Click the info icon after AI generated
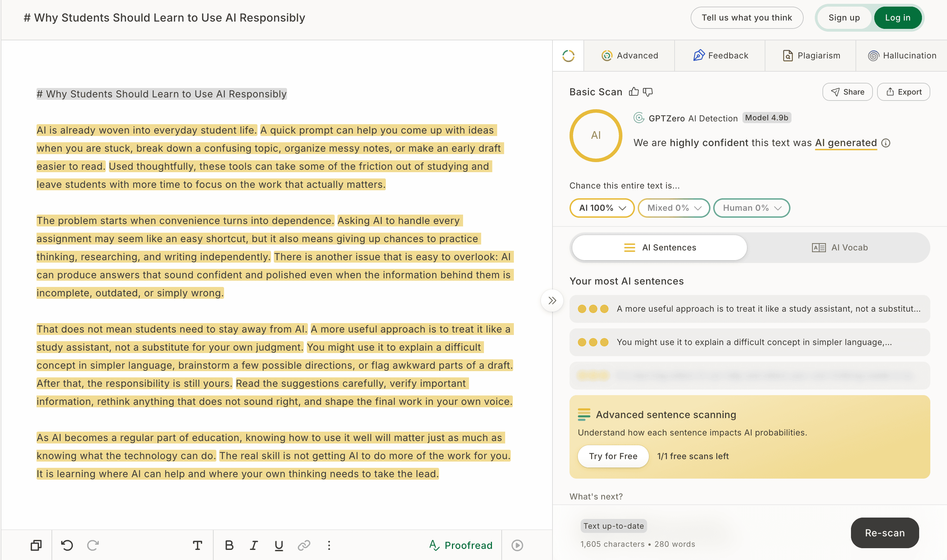947x560 pixels. (885, 143)
